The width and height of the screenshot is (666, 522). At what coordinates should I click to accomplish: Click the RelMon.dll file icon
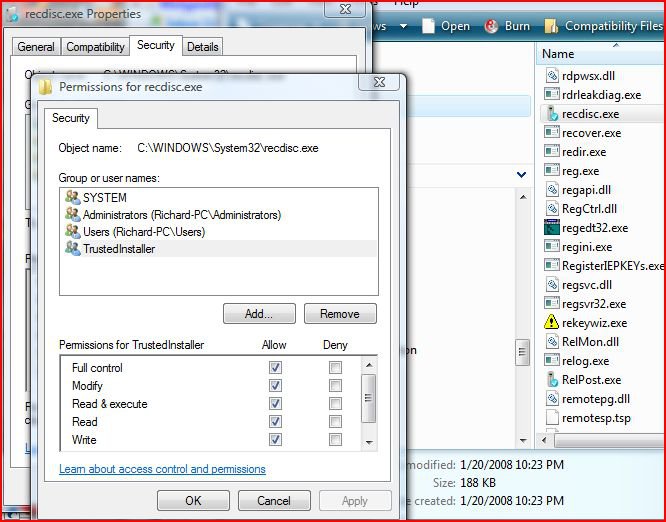coord(551,341)
